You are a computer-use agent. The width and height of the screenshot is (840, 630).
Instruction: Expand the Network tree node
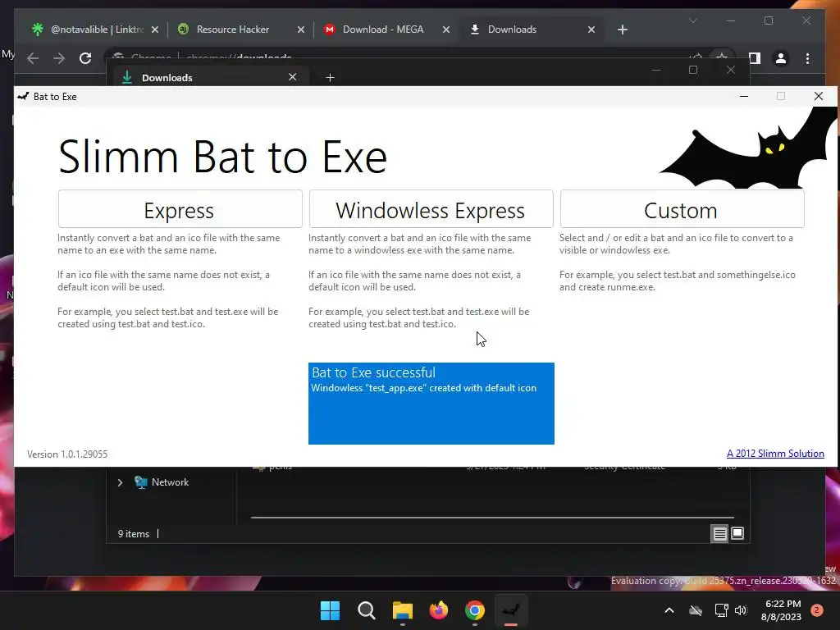(120, 482)
